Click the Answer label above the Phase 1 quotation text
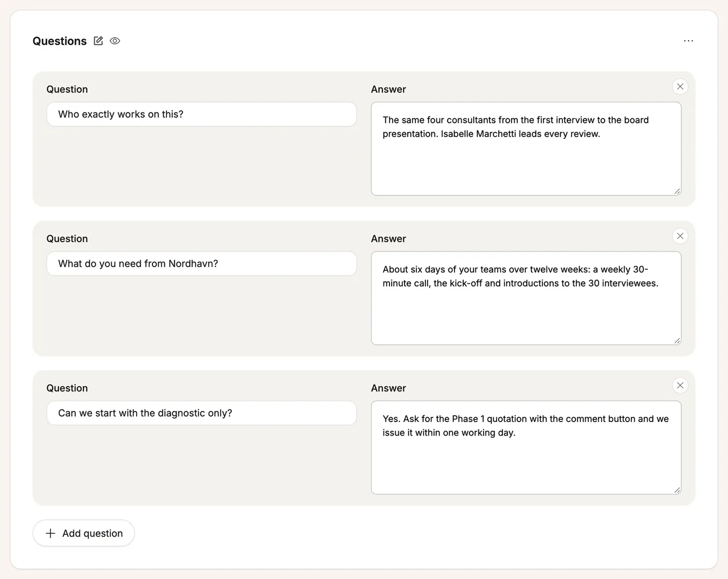 (x=388, y=388)
